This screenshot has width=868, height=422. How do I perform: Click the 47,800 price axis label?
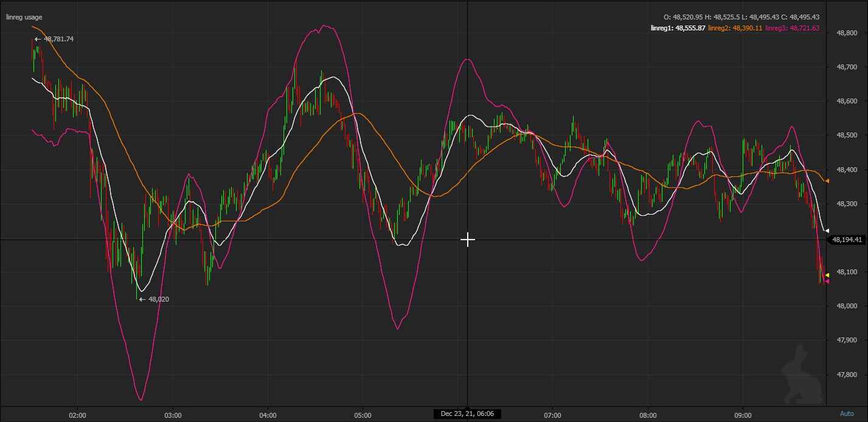point(847,375)
